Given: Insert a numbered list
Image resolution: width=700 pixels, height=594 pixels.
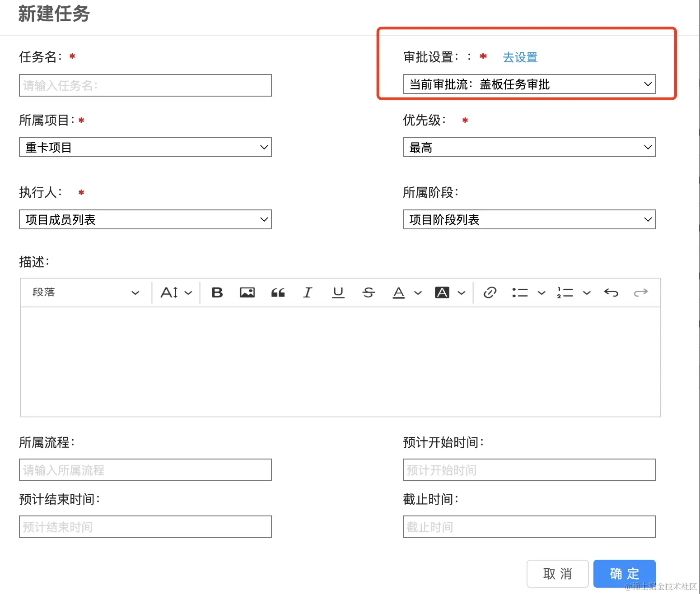Looking at the screenshot, I should [x=565, y=292].
